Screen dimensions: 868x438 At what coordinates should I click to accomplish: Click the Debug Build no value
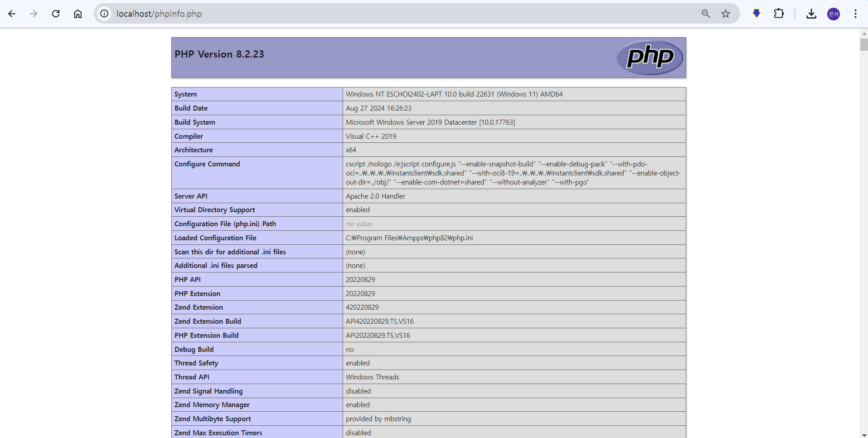[x=350, y=350]
